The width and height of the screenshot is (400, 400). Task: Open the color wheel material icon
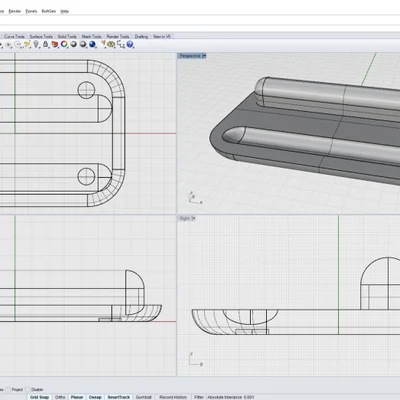[x=64, y=44]
